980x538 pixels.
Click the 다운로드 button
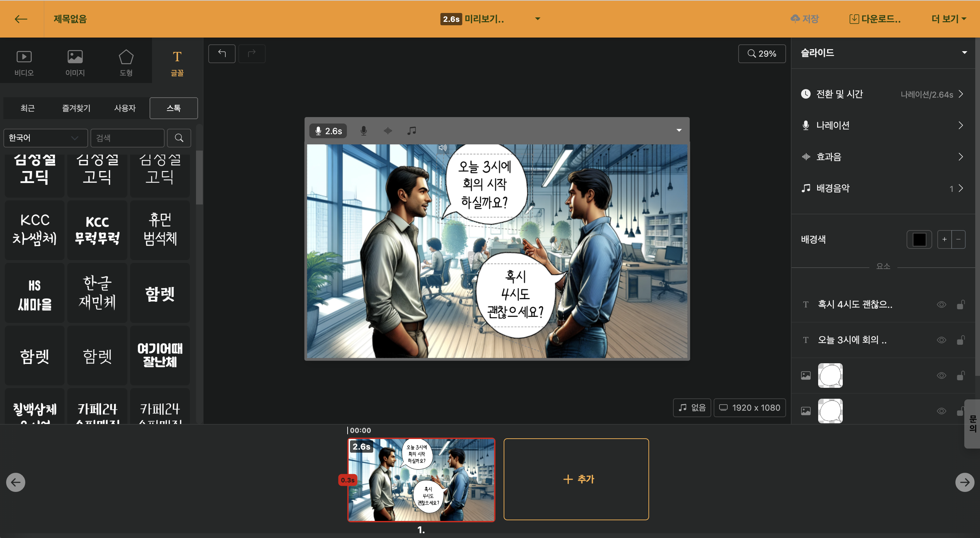[875, 19]
